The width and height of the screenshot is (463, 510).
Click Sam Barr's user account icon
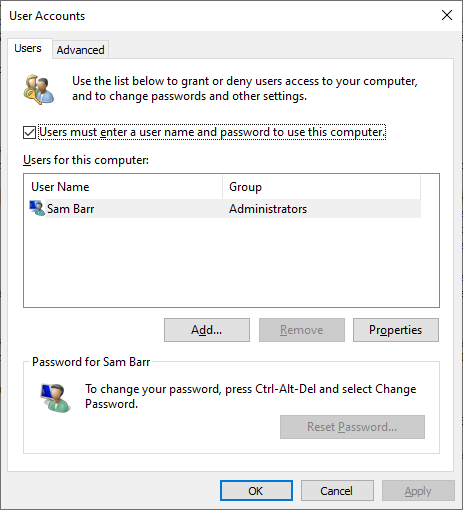point(37,208)
